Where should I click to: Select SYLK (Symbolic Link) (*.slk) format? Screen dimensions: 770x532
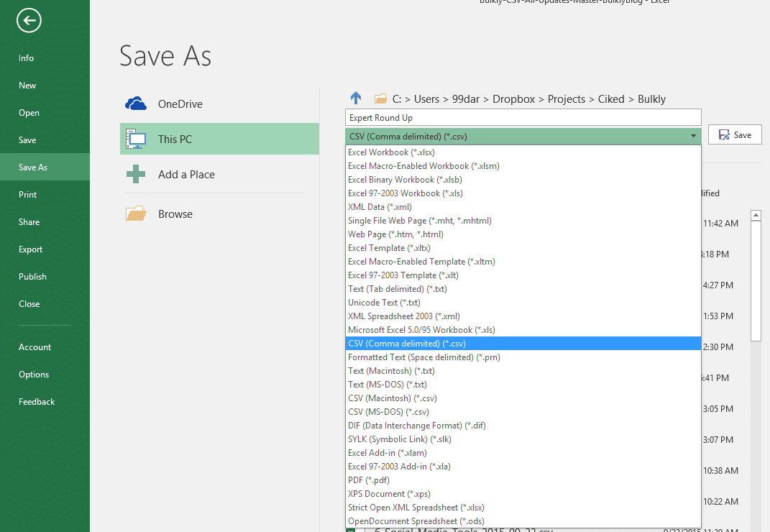click(x=523, y=439)
